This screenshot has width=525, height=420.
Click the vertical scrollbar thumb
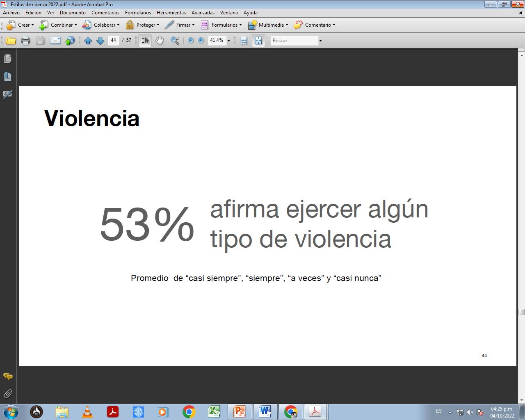(521, 312)
